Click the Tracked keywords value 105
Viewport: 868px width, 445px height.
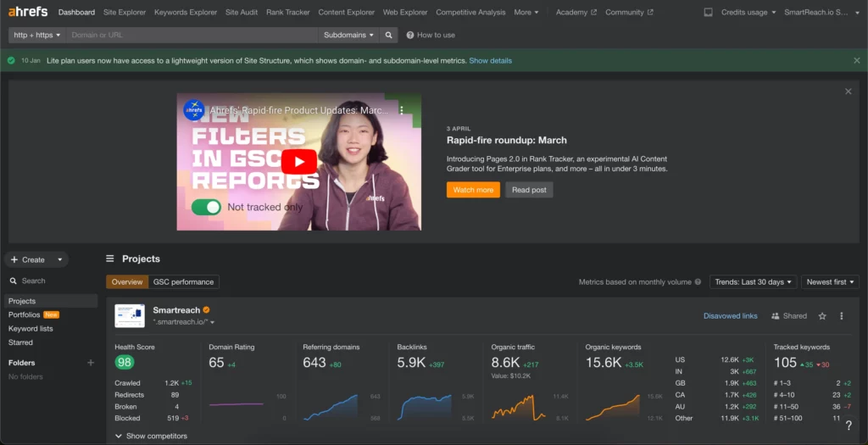(785, 363)
